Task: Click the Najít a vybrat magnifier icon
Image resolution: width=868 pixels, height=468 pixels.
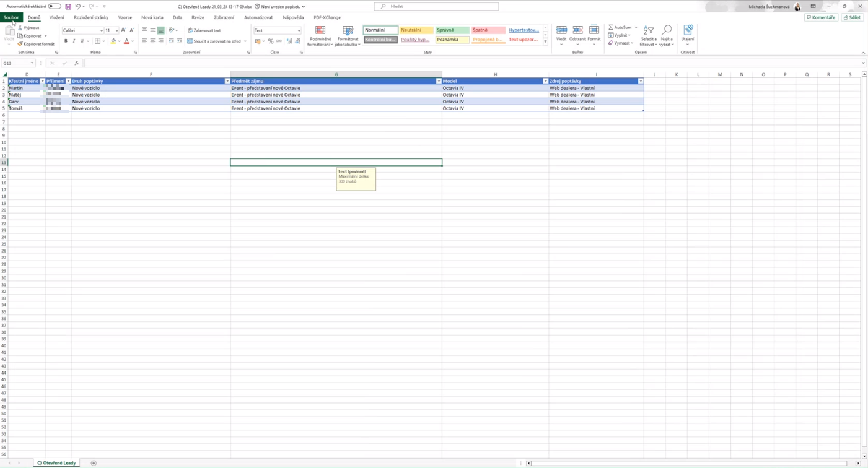Action: tap(667, 30)
